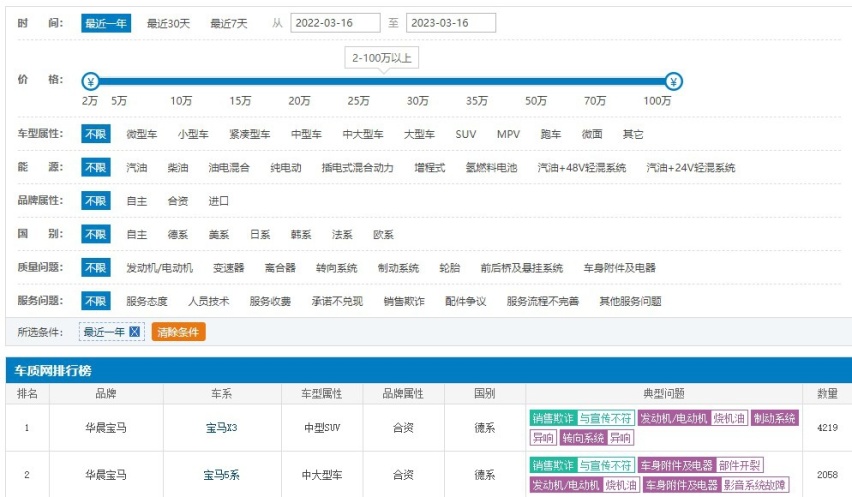Filter energy by 插电式混合动力
Screen dimensions: 852x497
[358, 168]
